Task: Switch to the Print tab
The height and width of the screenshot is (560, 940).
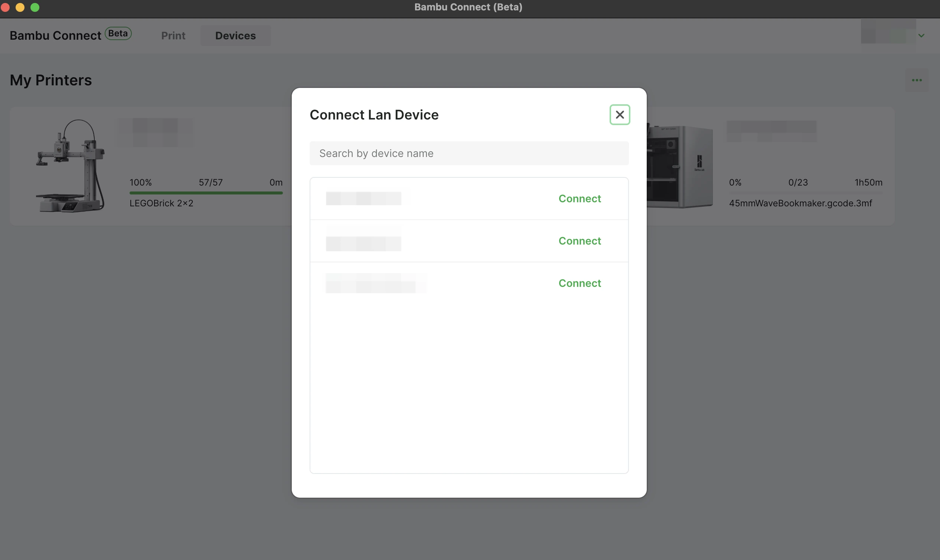Action: 173,36
